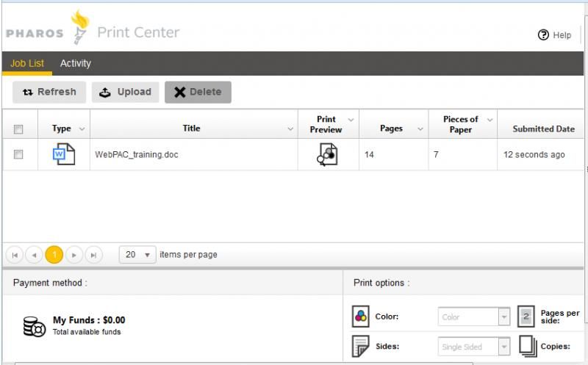Open the Title column menu arrow
588x365 pixels.
point(290,129)
